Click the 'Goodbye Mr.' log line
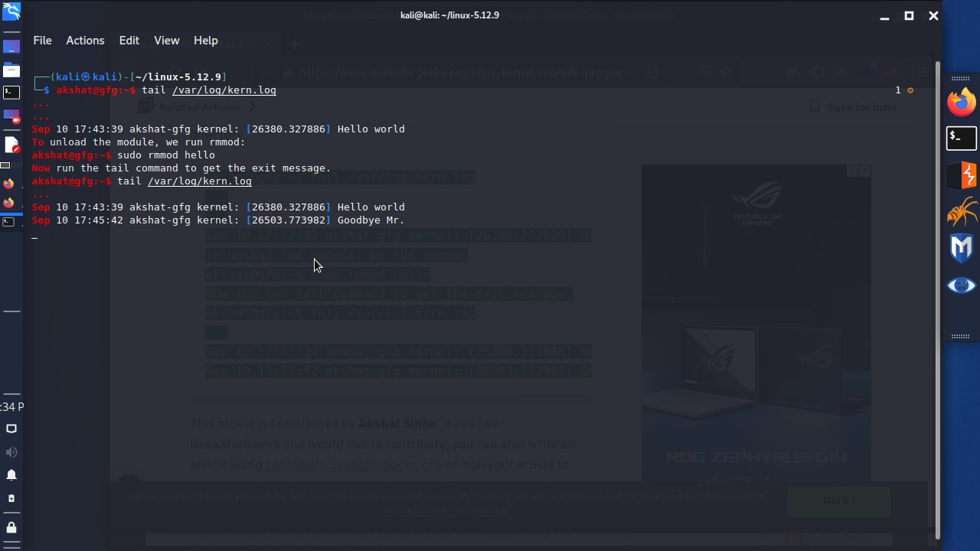The image size is (980, 551). [218, 220]
